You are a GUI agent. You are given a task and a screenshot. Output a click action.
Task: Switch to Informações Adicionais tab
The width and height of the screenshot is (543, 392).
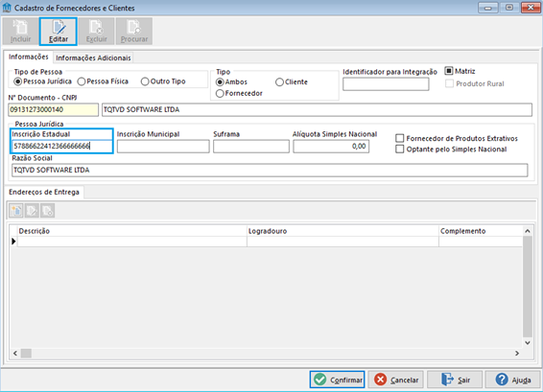93,58
